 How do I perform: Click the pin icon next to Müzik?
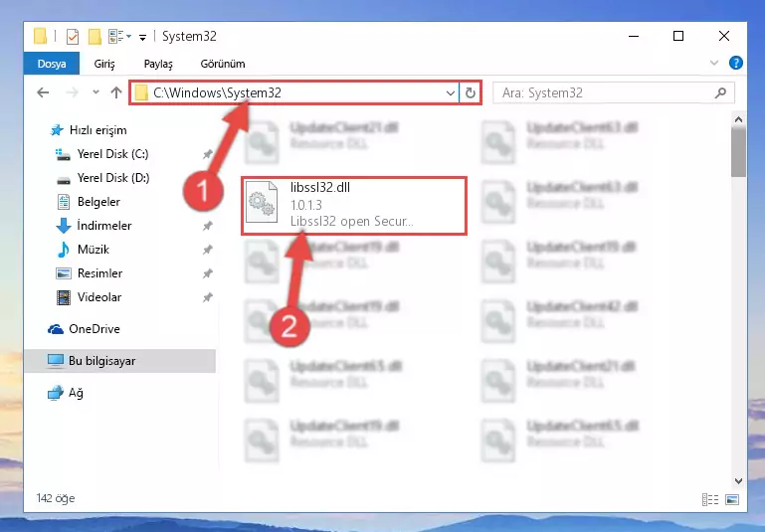point(207,250)
